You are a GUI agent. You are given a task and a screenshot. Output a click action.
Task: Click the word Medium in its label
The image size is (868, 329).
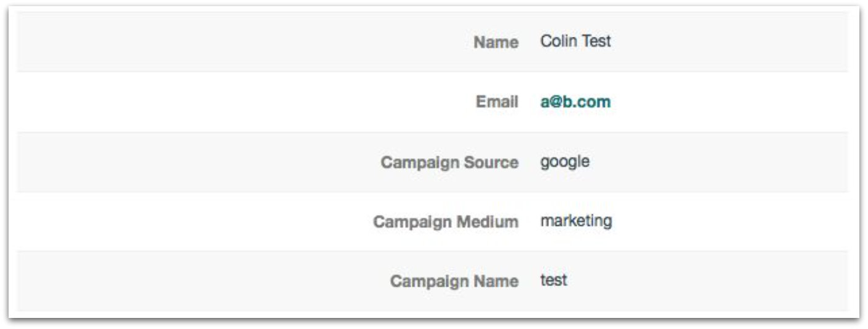coord(489,222)
